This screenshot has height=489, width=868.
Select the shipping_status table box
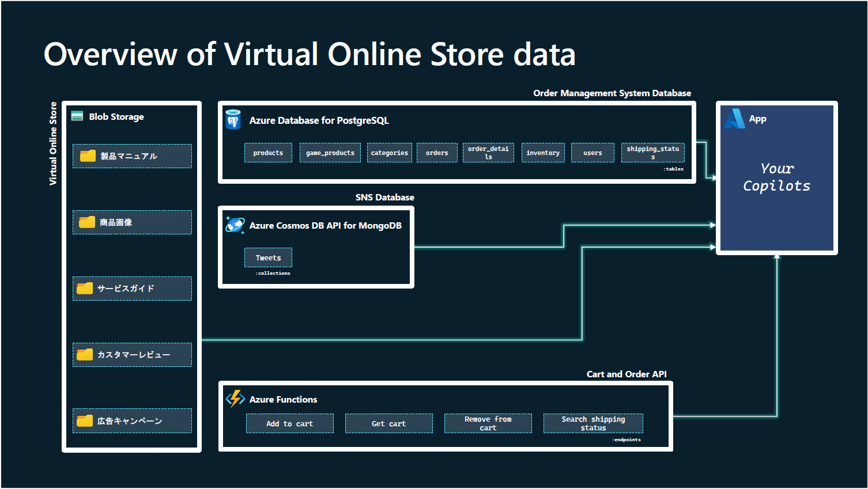(653, 153)
